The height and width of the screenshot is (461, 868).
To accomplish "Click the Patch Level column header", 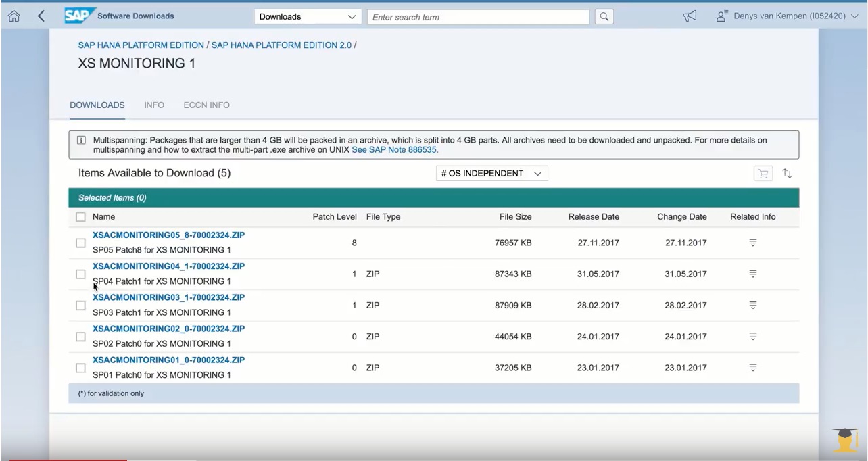I will [x=334, y=217].
